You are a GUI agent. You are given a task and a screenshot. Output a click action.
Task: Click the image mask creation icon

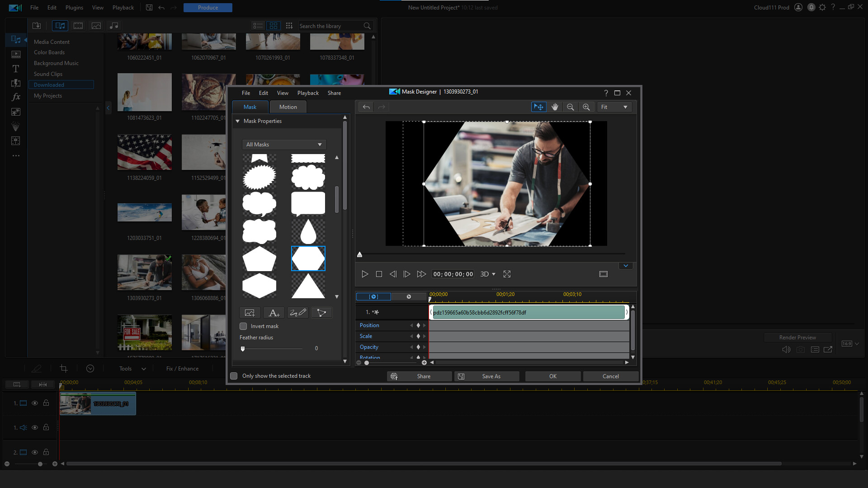(250, 312)
